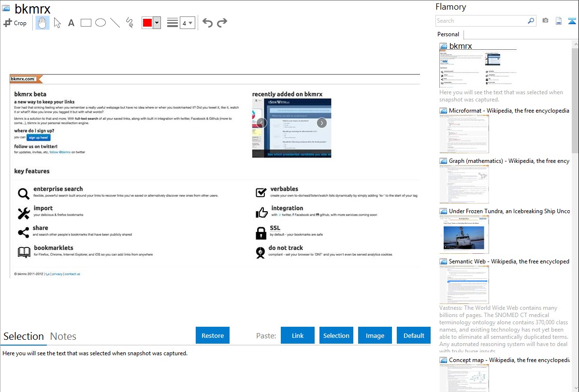The width and height of the screenshot is (579, 392).
Task: Click the enterprise search magnifier icon
Action: tap(24, 193)
